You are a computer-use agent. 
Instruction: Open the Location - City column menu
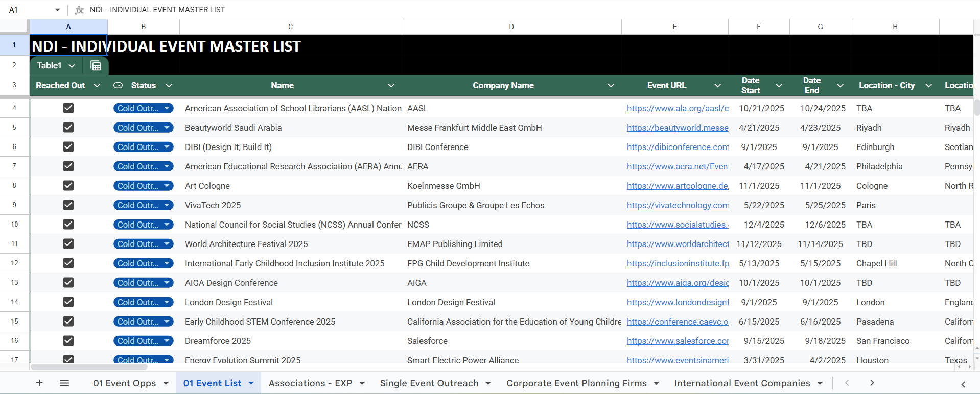coord(929,86)
